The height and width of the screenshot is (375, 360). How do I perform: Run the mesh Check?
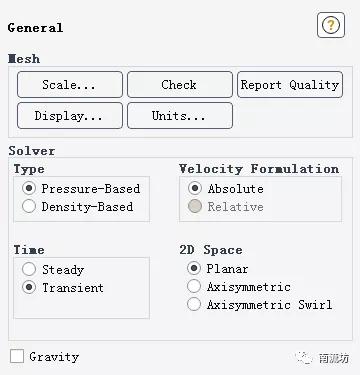[x=180, y=85]
